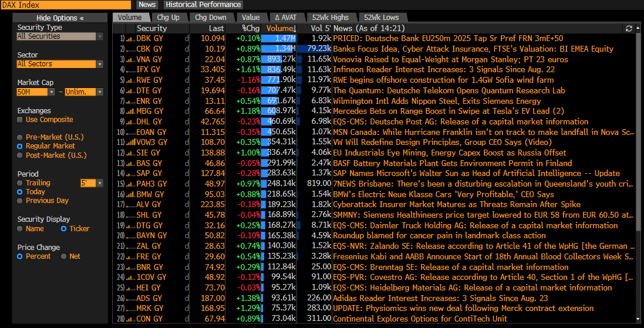Click the bar chart icon beside DBK GY

130,39
